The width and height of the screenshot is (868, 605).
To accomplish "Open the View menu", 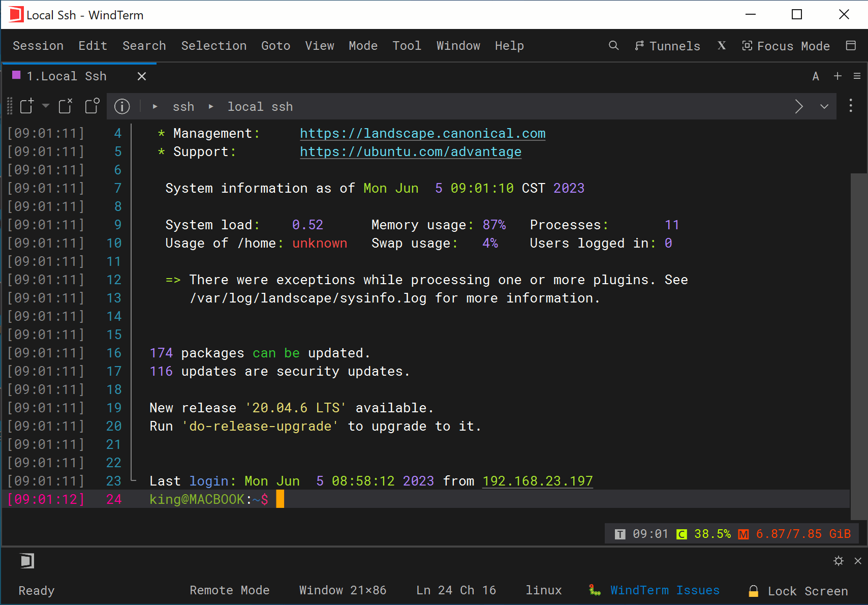I will (320, 46).
